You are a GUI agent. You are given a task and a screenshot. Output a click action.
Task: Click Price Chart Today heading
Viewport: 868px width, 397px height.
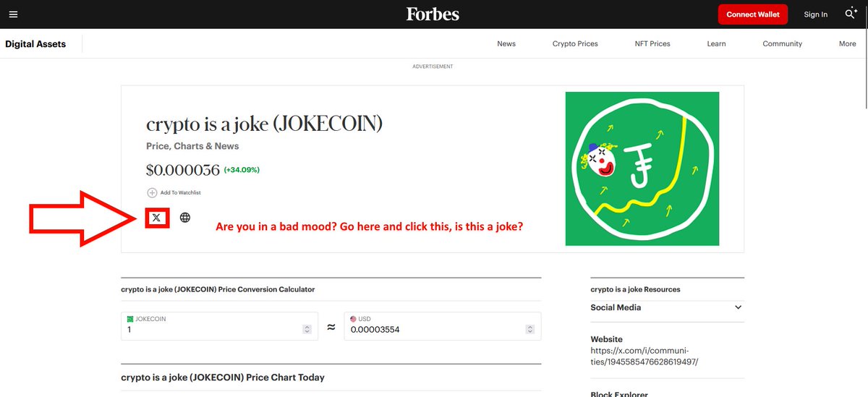coord(223,377)
